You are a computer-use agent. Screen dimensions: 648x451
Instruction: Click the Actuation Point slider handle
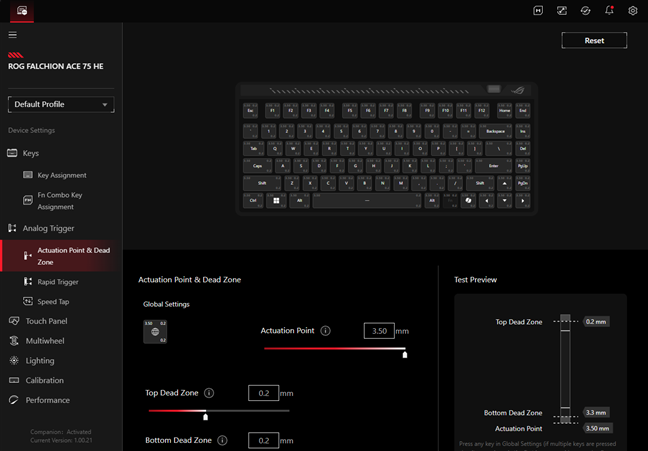405,355
